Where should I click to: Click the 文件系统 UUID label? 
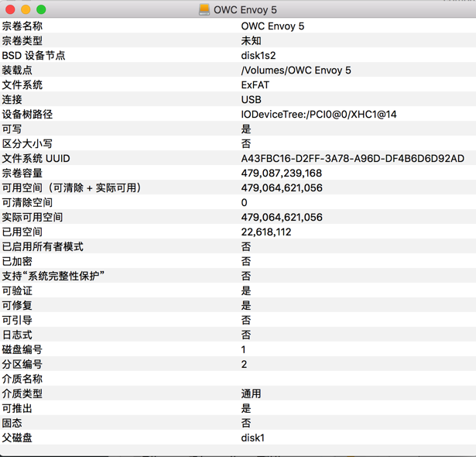tap(36, 158)
